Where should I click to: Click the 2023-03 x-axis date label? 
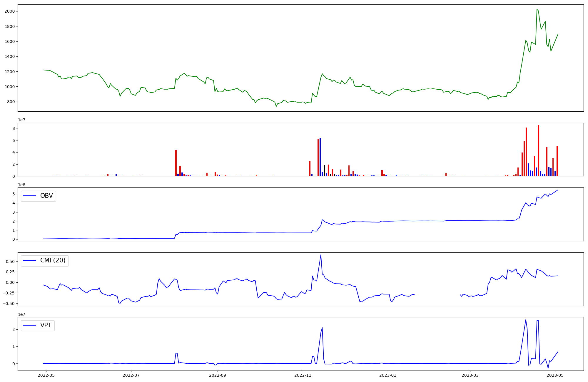(x=470, y=375)
